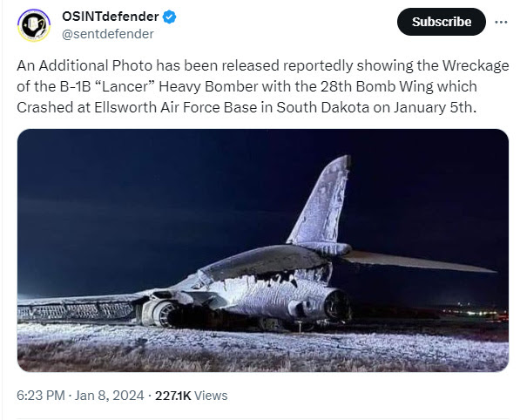The image size is (520, 420).
Task: Click the blue verified checkmark badge
Action: coord(169,17)
